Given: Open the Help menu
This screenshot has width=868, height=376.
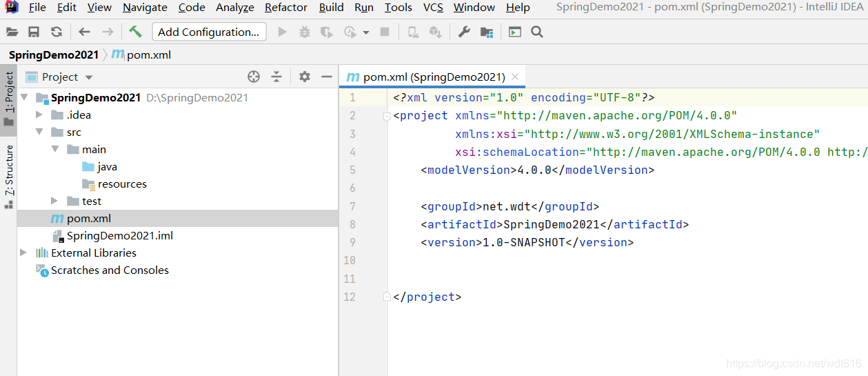Looking at the screenshot, I should (518, 8).
